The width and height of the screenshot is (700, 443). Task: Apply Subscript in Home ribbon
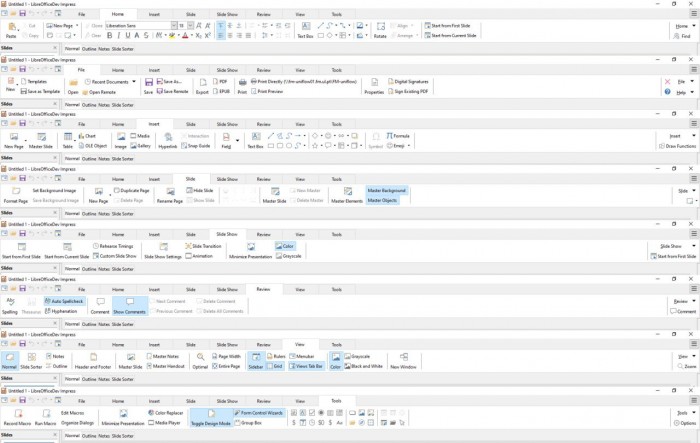[198, 35]
